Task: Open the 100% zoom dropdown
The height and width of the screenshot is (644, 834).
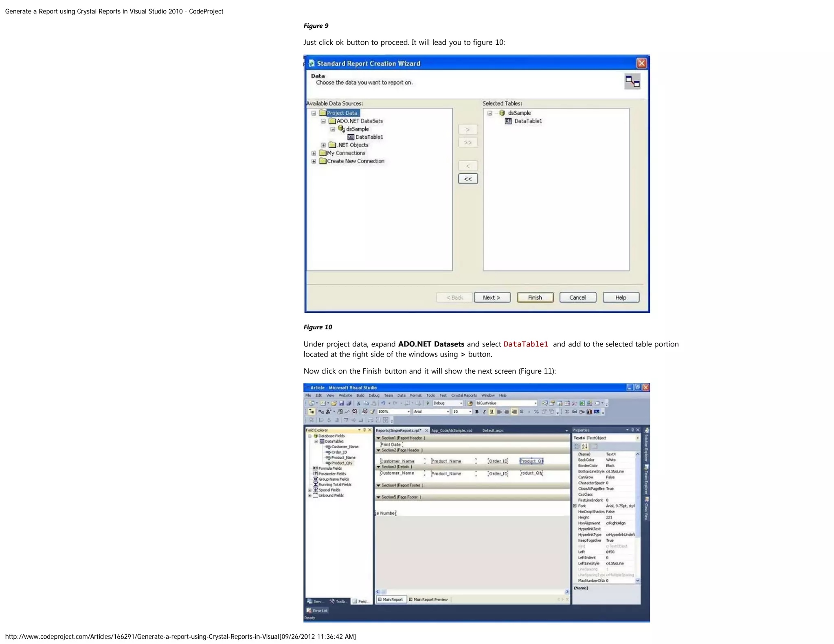Action: point(408,412)
